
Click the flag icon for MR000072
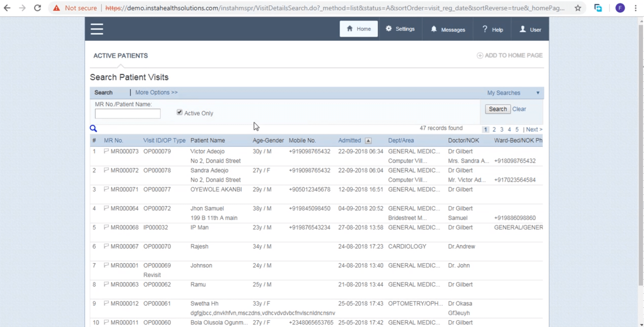106,170
